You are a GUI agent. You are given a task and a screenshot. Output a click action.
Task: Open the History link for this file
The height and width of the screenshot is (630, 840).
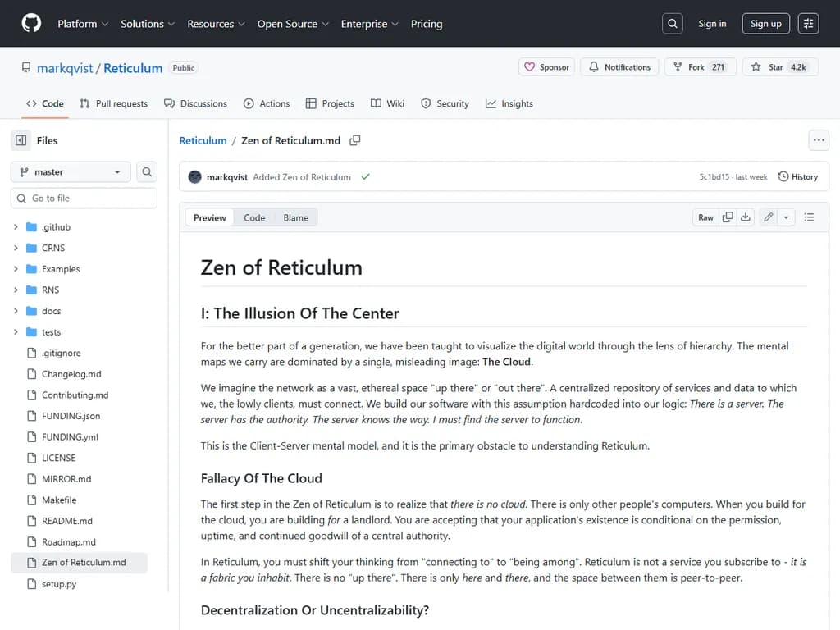(797, 176)
